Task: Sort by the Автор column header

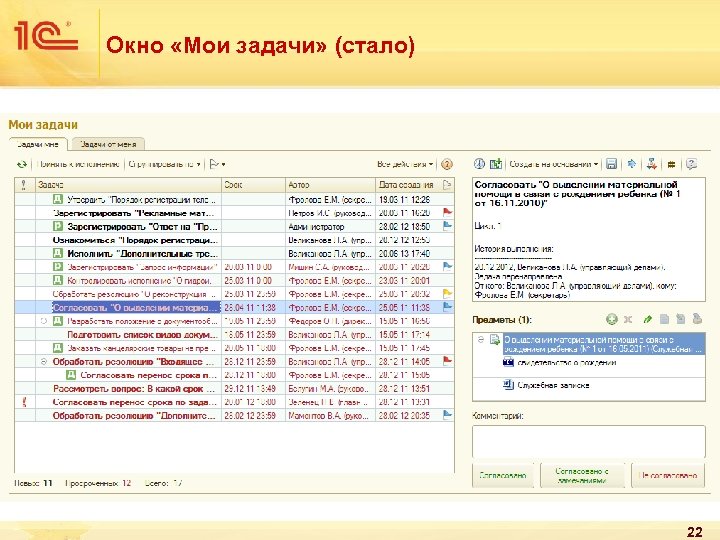Action: click(330, 185)
